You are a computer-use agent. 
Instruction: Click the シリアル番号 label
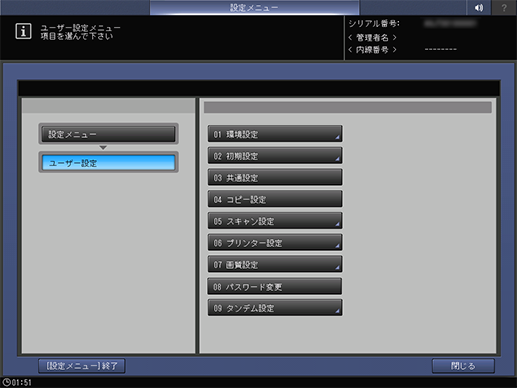[x=374, y=24]
